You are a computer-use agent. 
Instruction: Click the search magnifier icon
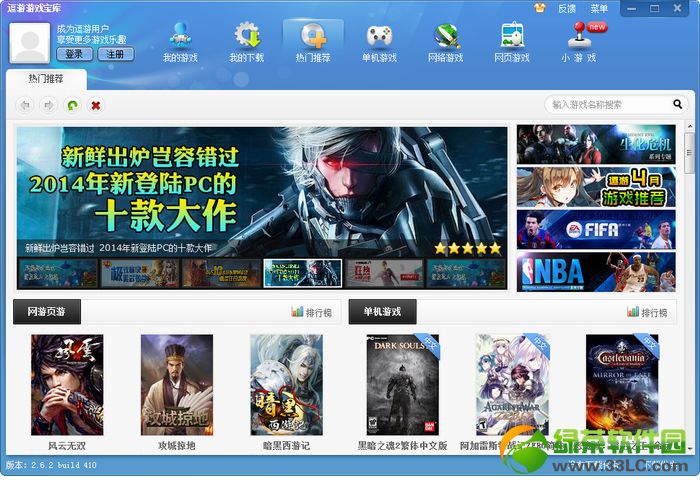tap(677, 104)
